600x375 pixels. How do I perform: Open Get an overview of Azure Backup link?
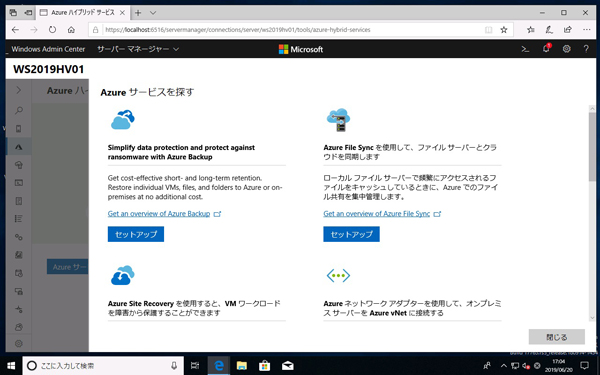159,214
